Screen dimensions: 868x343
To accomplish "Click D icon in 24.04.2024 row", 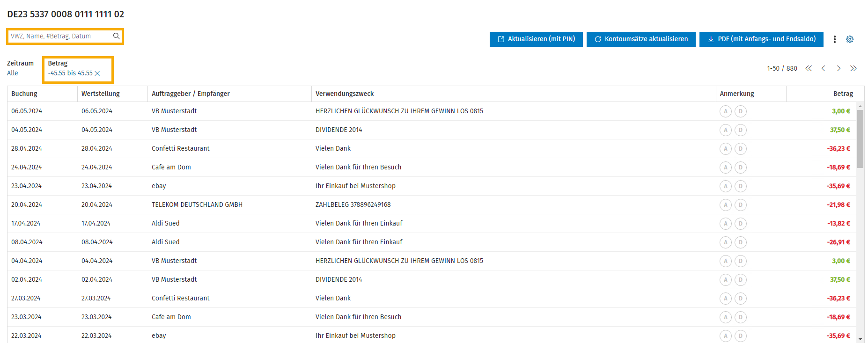I will pos(741,168).
